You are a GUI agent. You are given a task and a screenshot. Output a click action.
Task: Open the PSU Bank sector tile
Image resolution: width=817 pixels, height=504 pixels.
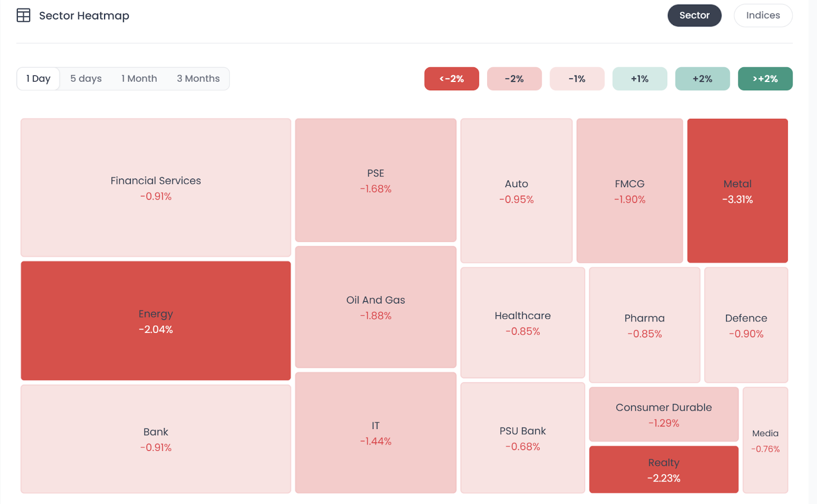pos(522,438)
